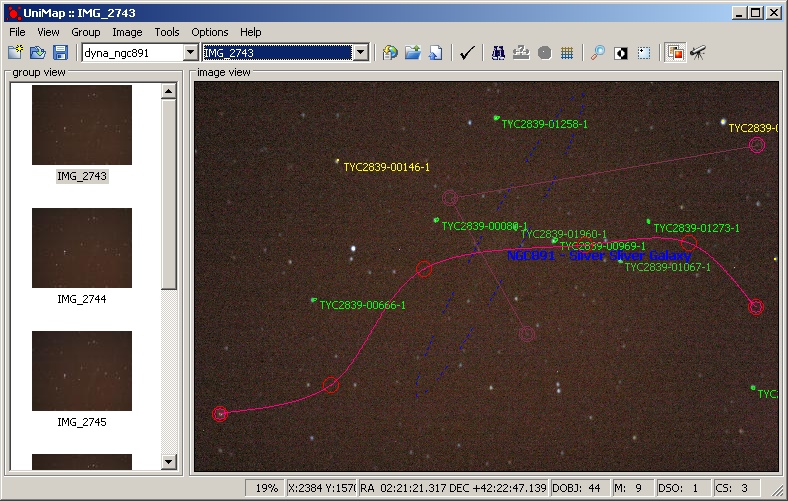This screenshot has height=501, width=788.
Task: Click the black-white contrast icon
Action: click(x=621, y=52)
